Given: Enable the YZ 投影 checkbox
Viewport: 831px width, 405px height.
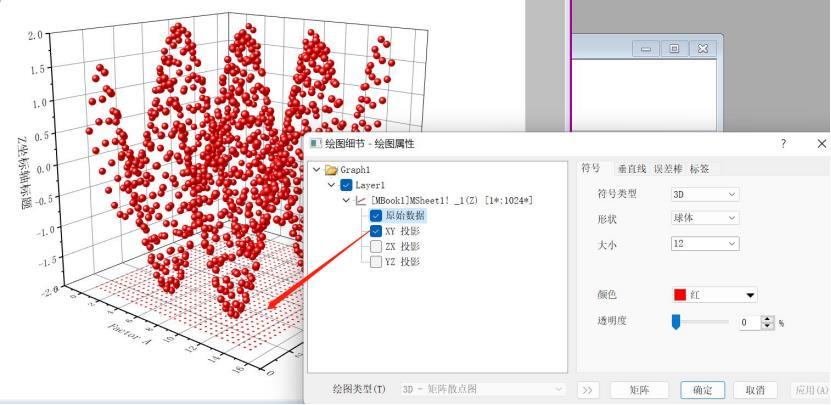Looking at the screenshot, I should [x=376, y=261].
